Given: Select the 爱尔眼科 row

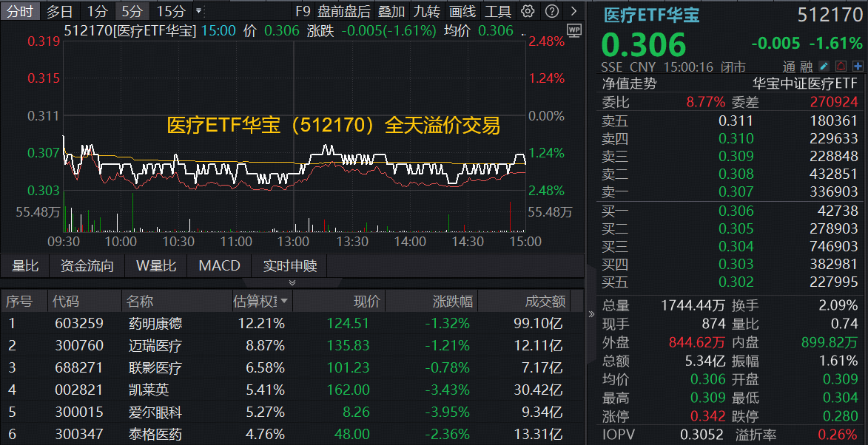Looking at the screenshot, I should pyautogui.click(x=292, y=412).
